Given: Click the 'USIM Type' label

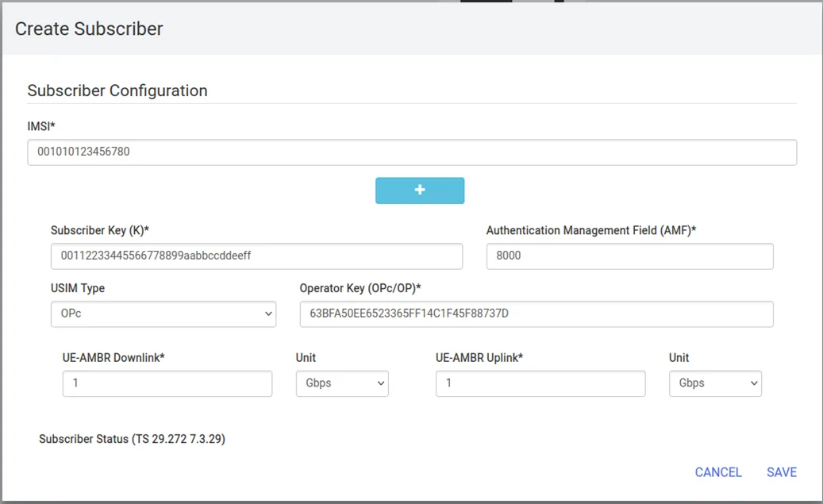Looking at the screenshot, I should coord(78,288).
